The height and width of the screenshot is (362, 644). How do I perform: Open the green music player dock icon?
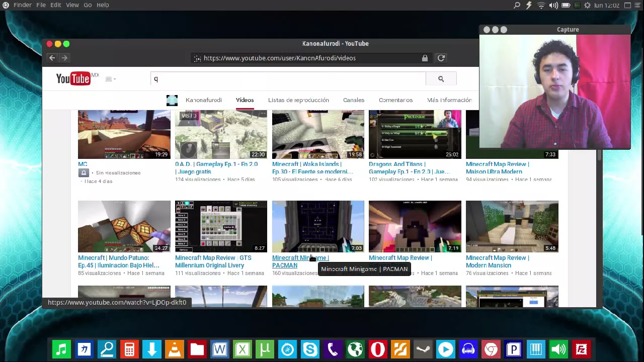tap(61, 349)
